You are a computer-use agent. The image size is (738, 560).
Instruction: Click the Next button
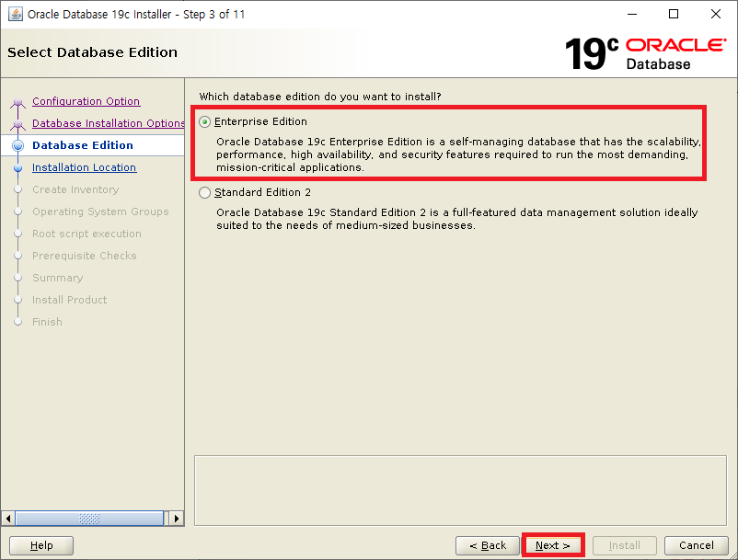click(x=552, y=545)
